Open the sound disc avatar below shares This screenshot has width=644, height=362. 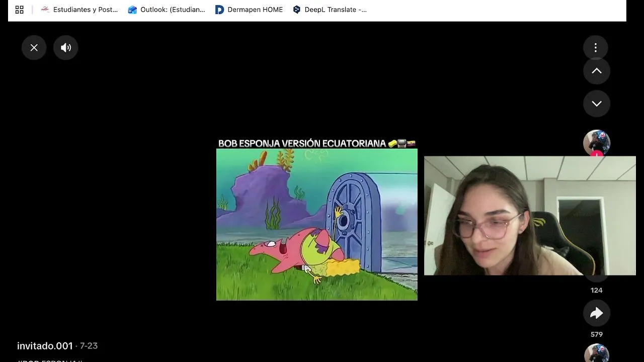coord(597,353)
